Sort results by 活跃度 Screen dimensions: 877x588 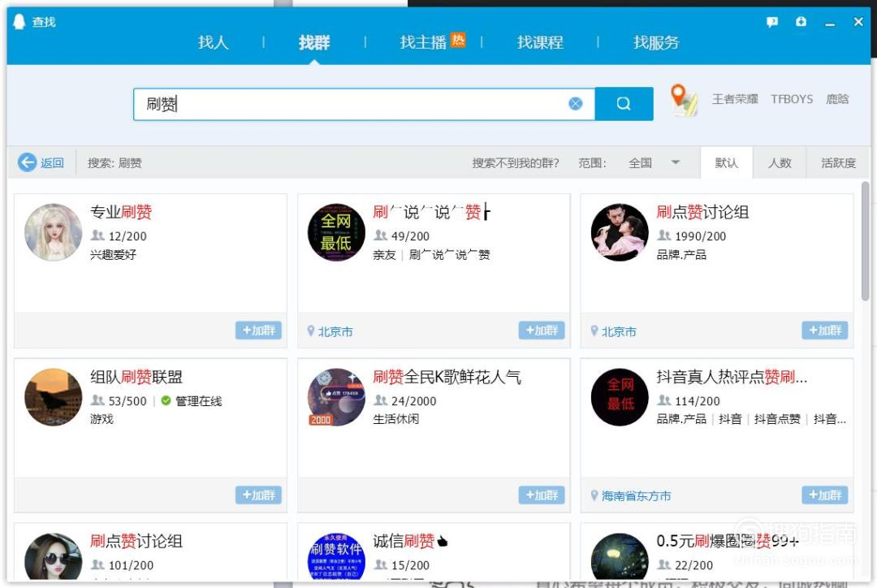836,162
